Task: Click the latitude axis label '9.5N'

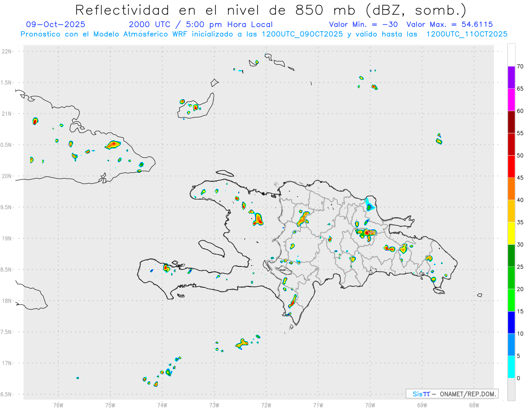Action: click(x=7, y=207)
